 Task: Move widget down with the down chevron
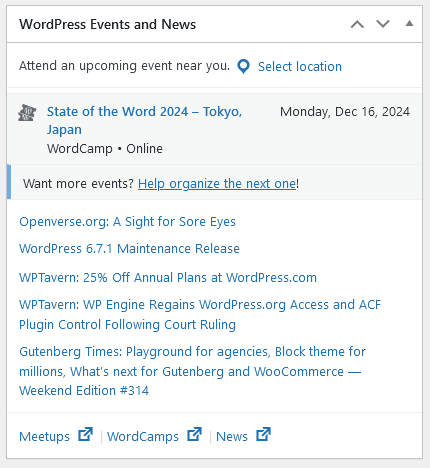click(x=383, y=24)
